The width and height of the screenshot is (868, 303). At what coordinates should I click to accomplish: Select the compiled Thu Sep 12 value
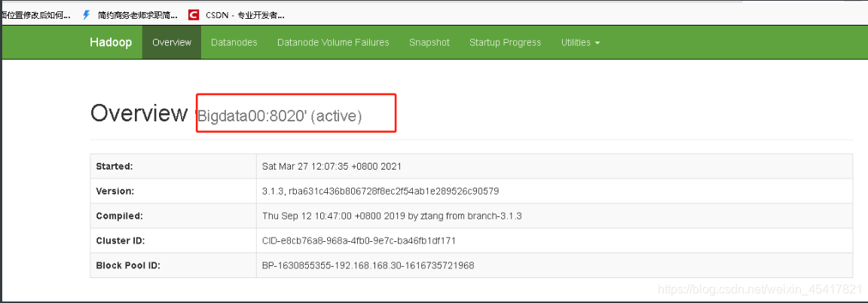point(391,216)
